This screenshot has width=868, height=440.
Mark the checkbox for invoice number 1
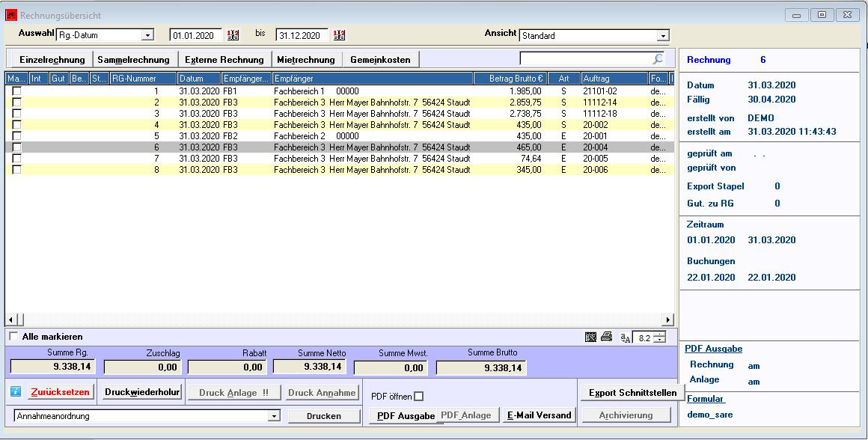(x=16, y=91)
